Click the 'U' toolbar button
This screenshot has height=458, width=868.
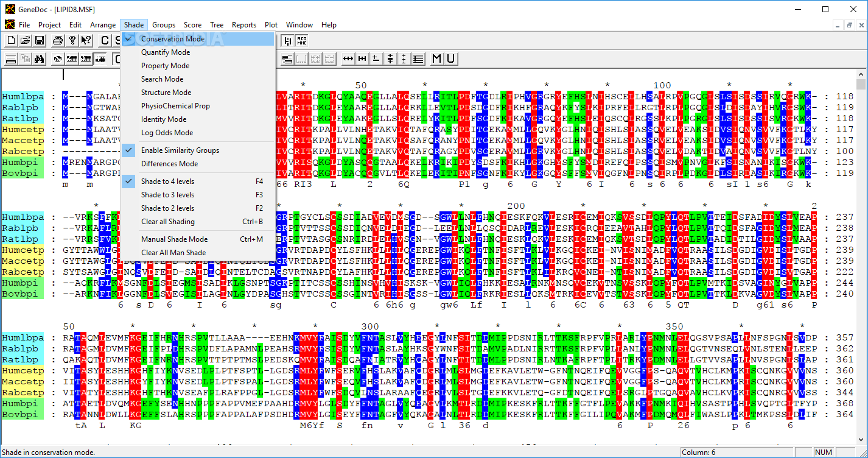tap(450, 59)
